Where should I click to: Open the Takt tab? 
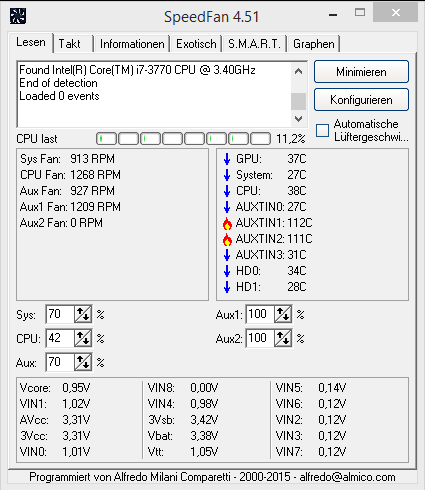pos(73,44)
